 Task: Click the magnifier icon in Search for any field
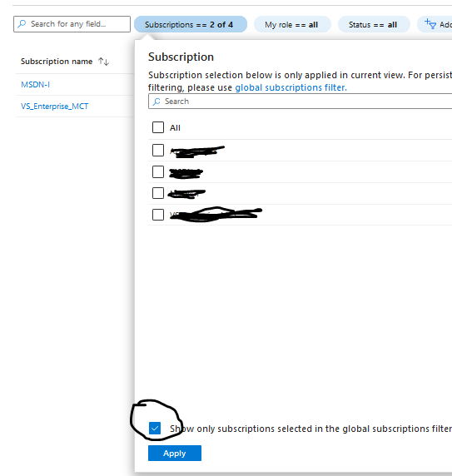tap(22, 24)
